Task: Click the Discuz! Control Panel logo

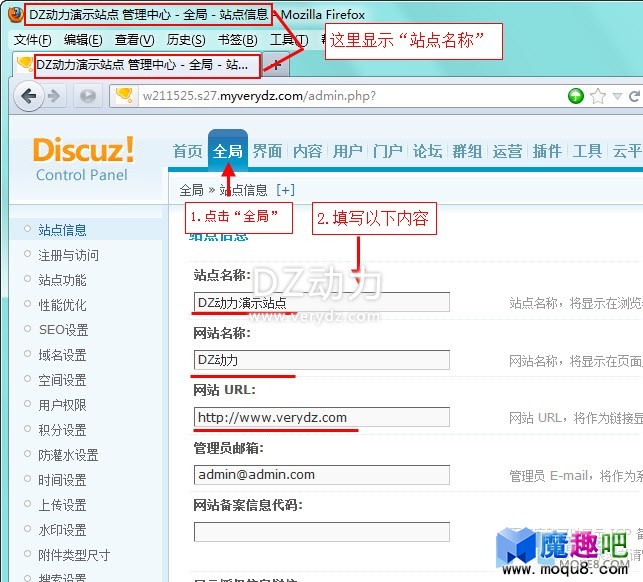Action: click(83, 159)
